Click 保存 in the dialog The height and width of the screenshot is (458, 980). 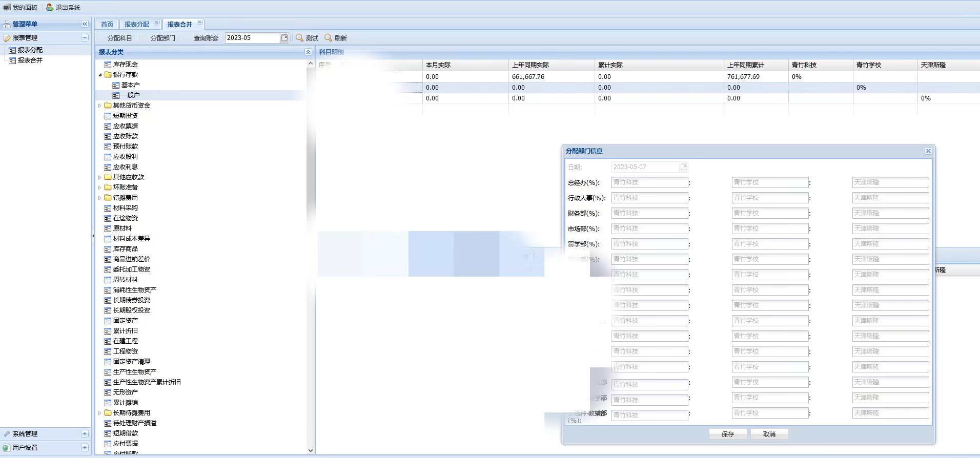728,434
